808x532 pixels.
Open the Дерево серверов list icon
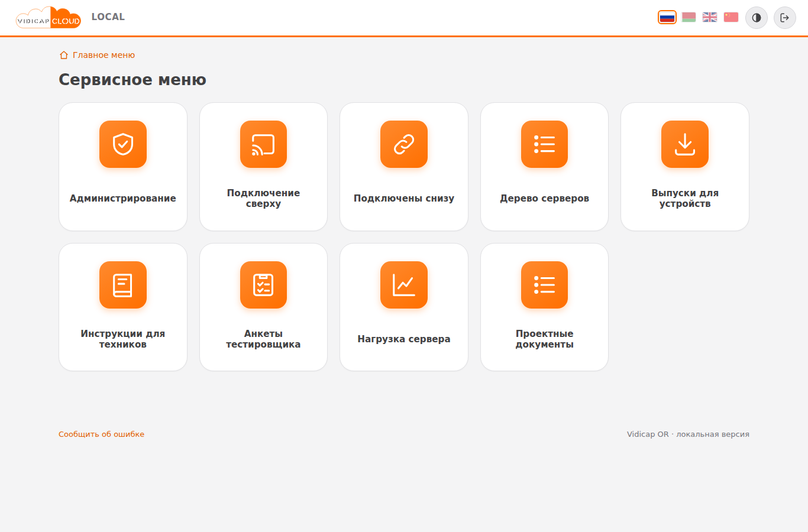click(544, 144)
